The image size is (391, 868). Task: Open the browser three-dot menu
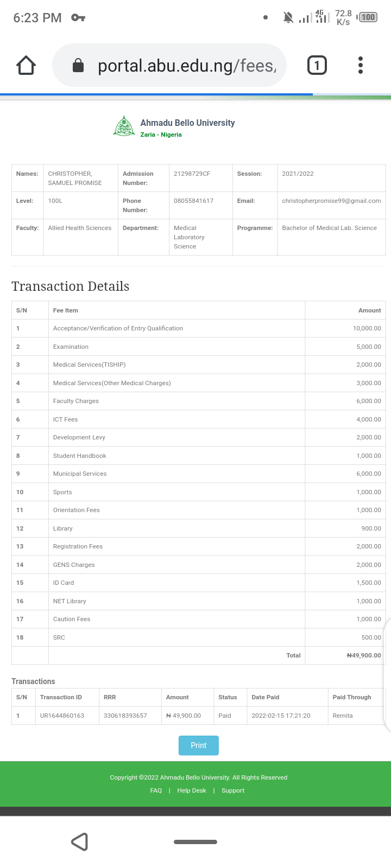pos(361,66)
